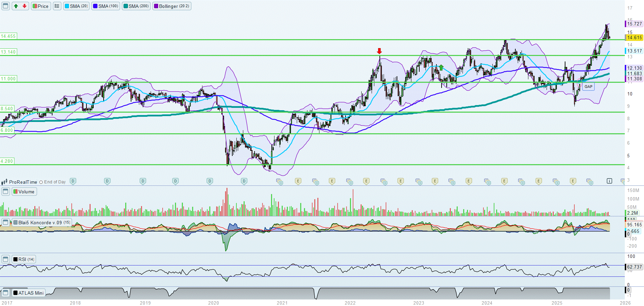Image resolution: width=644 pixels, height=306 pixels.
Task: Open the Bollinger (20 2) indicator settings
Action: tap(172, 6)
